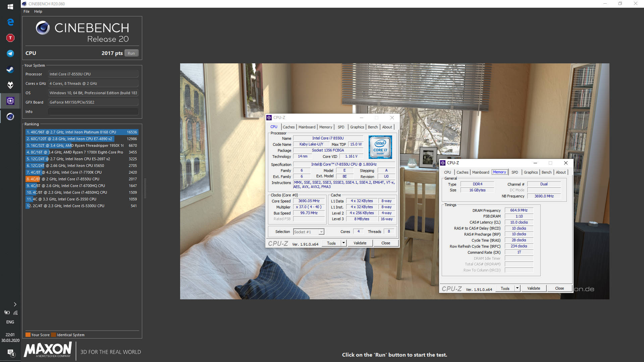Select ranking entry Ryzen Threadripper 1950X
644x362 pixels.
(x=82, y=145)
